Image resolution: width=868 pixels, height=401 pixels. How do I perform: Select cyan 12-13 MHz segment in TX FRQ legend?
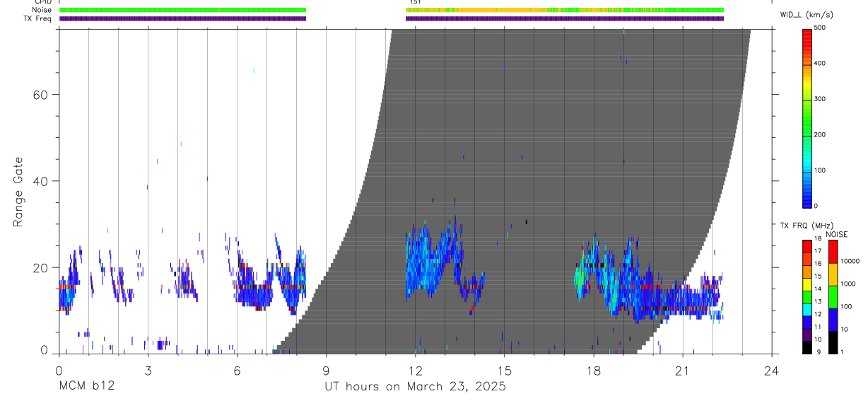coord(807,309)
